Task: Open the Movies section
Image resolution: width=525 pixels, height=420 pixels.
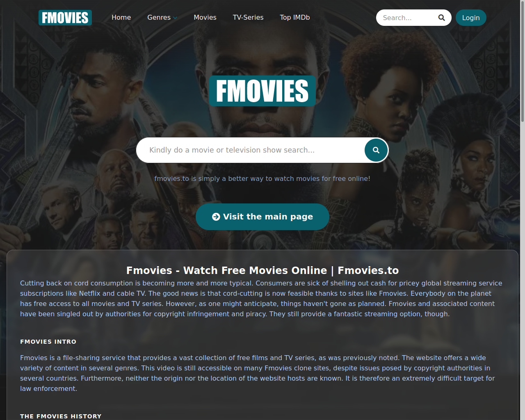Action: (205, 18)
